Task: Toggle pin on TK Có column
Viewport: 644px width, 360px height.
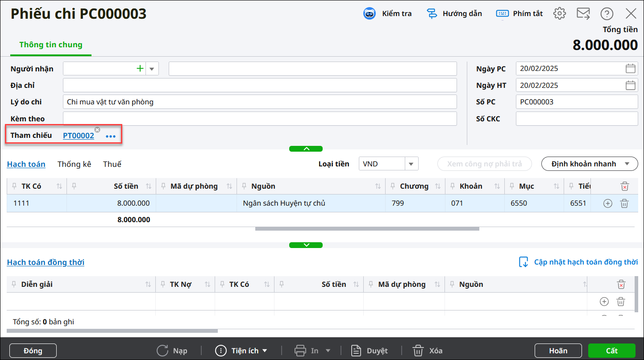Action: point(14,186)
